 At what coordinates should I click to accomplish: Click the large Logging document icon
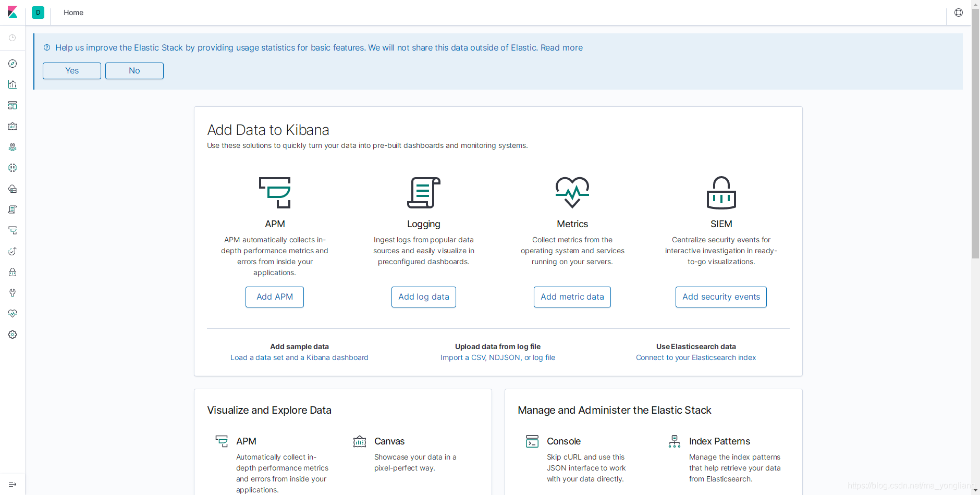tap(424, 193)
